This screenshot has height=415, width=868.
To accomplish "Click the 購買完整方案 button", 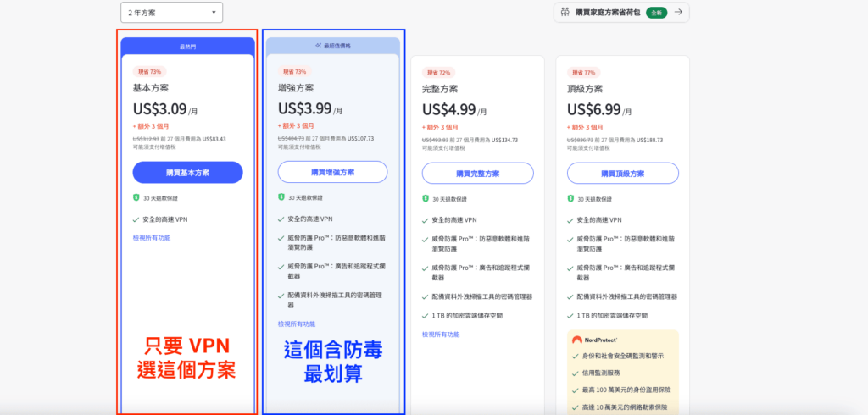I will click(x=478, y=173).
